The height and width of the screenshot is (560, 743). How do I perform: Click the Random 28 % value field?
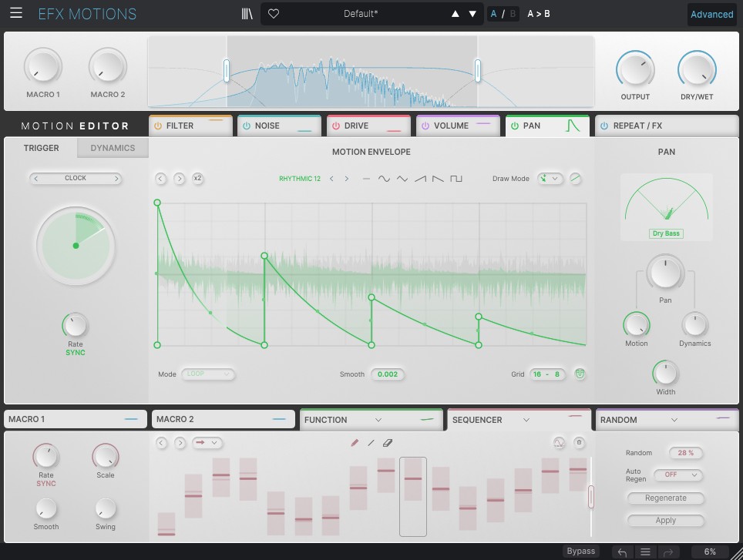pos(685,453)
